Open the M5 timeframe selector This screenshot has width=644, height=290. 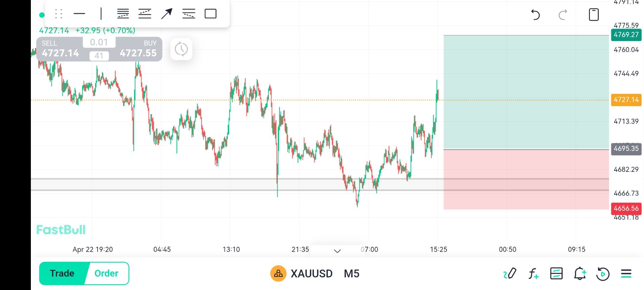[x=352, y=274]
